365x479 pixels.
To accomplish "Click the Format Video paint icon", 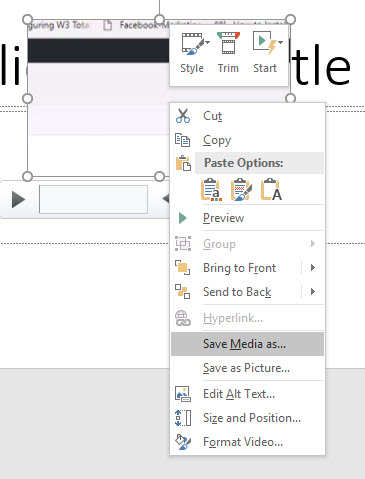I will tap(183, 442).
